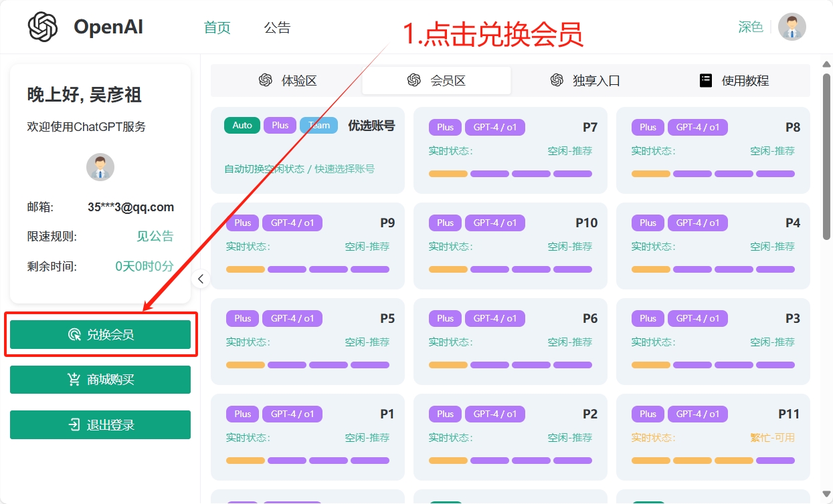This screenshot has width=833, height=504.
Task: Click 自动切换空闲状态 / 快速选择账号 text
Action: (300, 169)
